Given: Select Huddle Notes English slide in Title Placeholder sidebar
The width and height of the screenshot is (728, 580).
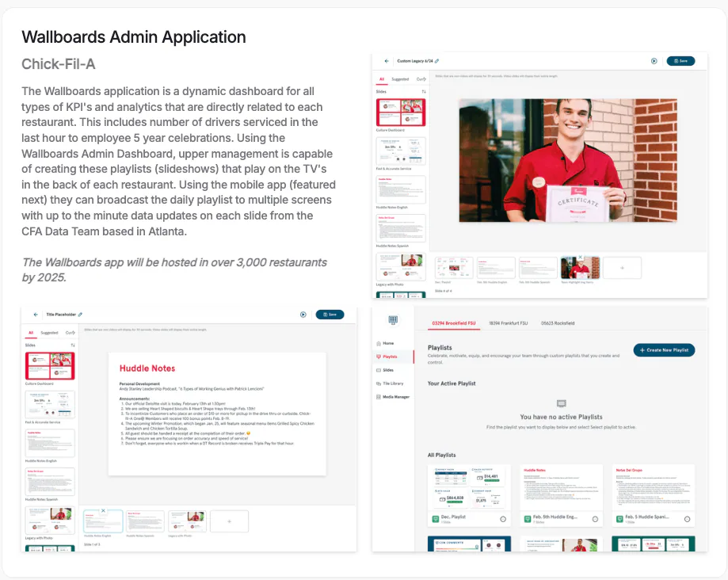Looking at the screenshot, I should 50,443.
